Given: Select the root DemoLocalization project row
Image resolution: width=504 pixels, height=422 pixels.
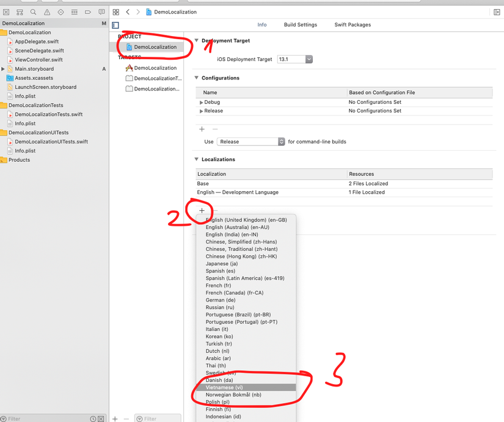Looking at the screenshot, I should [x=54, y=23].
